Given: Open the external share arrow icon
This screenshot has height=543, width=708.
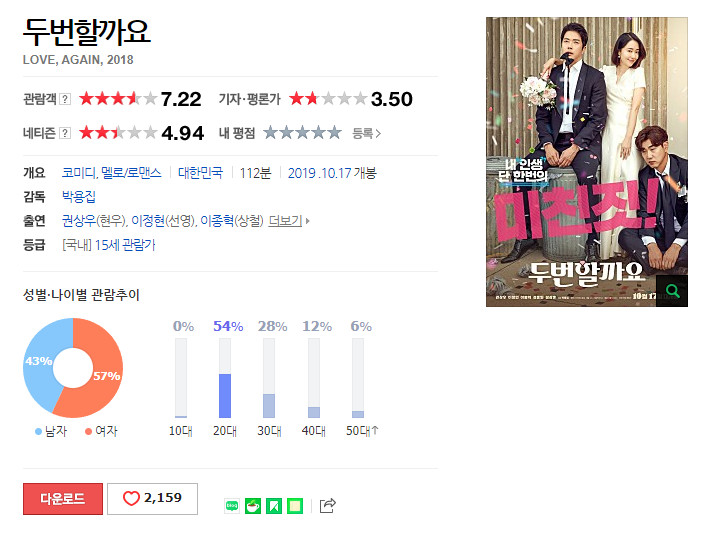Looking at the screenshot, I should [328, 506].
